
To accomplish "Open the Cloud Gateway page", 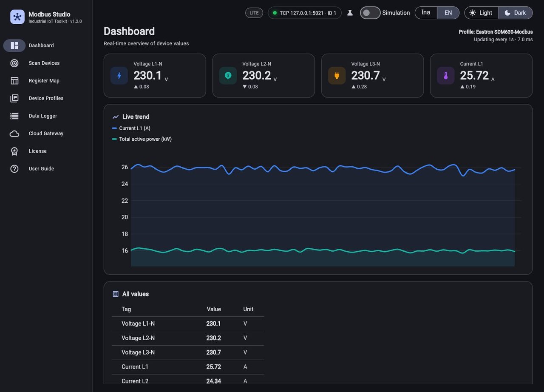I will click(x=46, y=134).
